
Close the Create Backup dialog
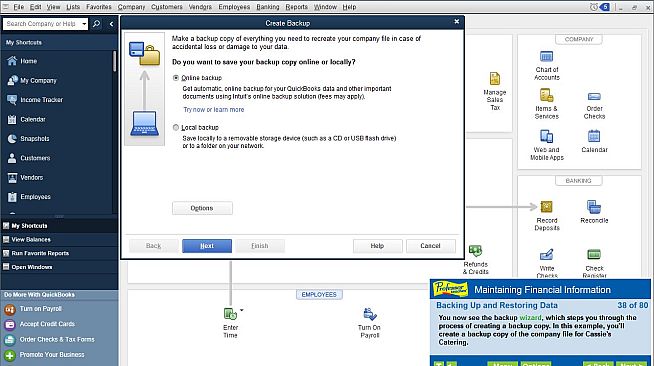pyautogui.click(x=457, y=22)
